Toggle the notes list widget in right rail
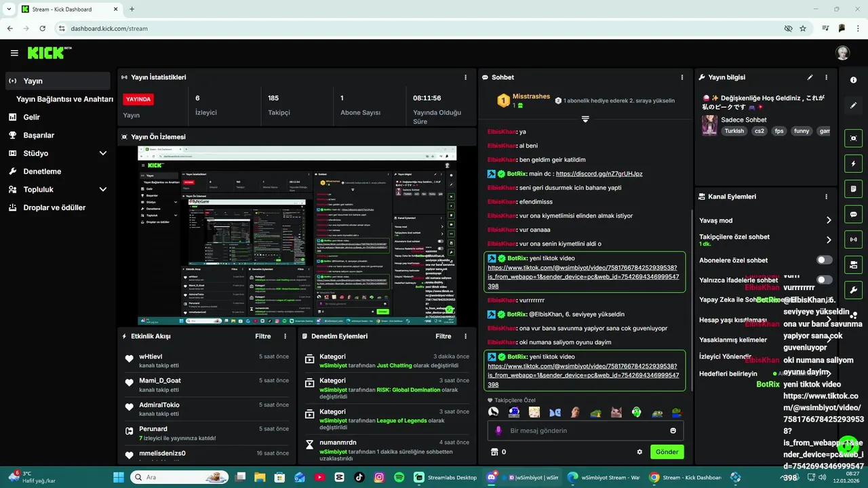The height and width of the screenshot is (488, 868). point(853,188)
